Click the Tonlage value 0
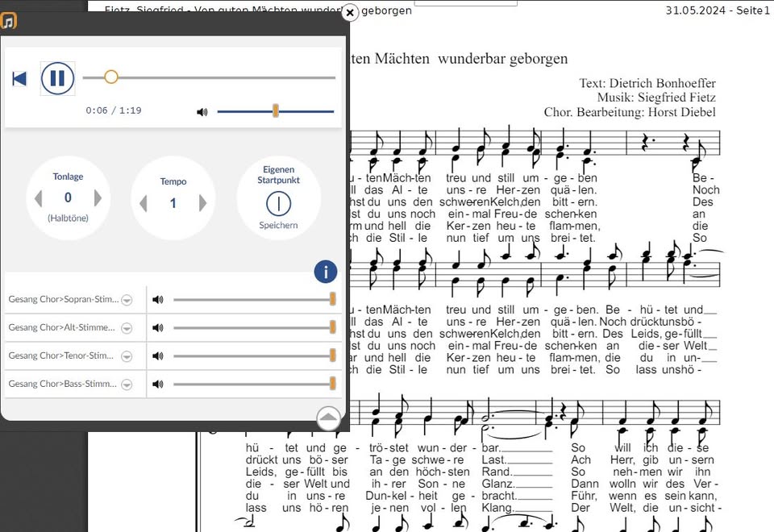 [68, 198]
